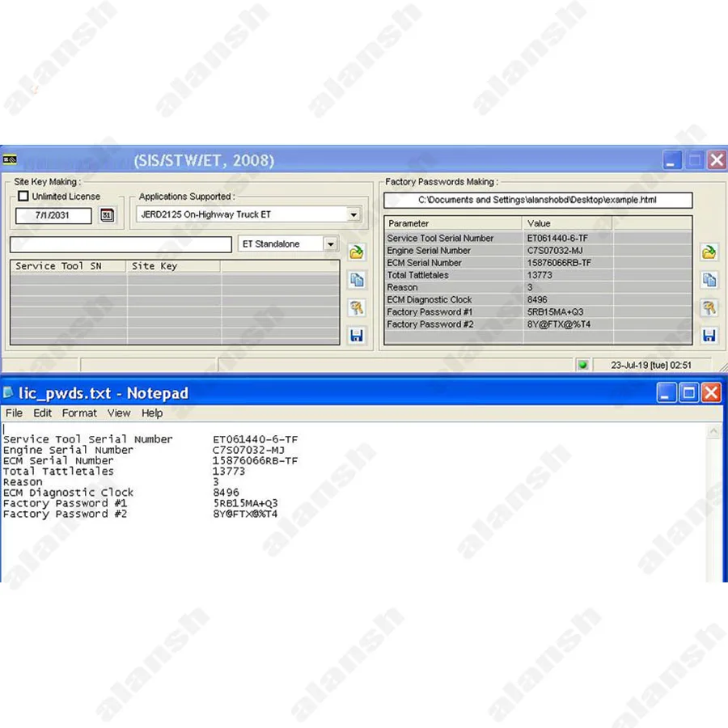Enable the Unlimited License checkbox

click(x=23, y=196)
